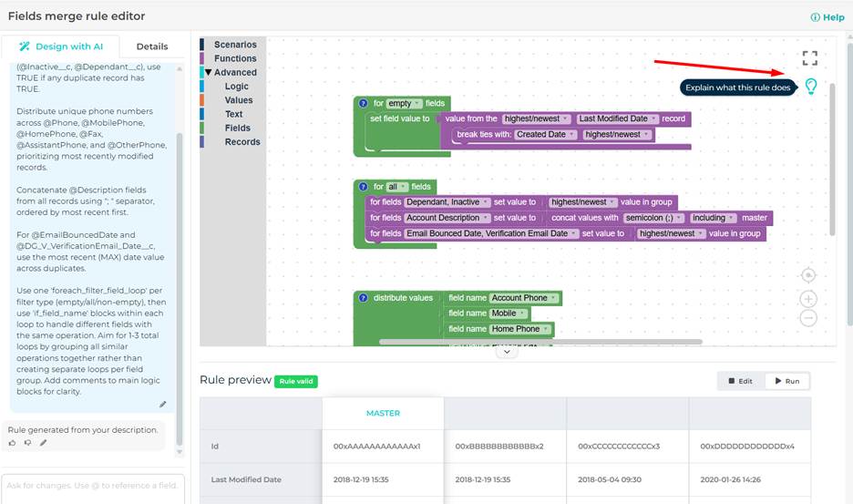Enter fullscreen mode for the rule canvas
The width and height of the screenshot is (853, 504).
809,58
